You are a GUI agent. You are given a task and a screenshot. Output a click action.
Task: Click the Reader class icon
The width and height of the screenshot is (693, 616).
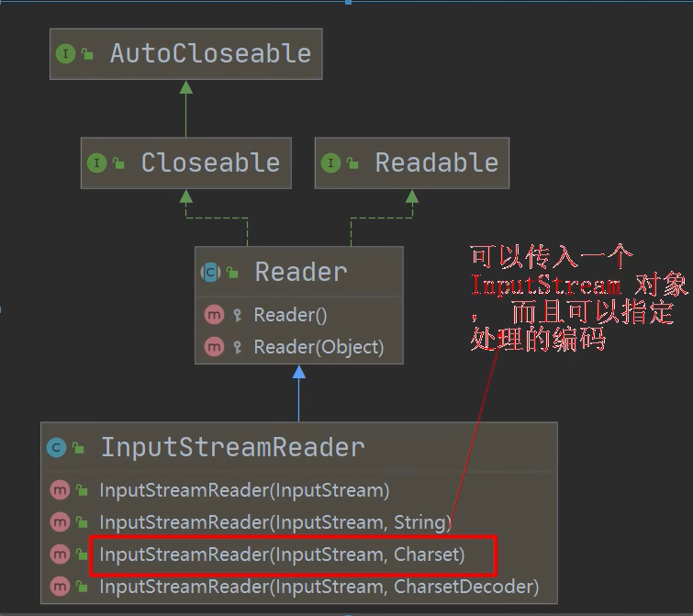point(210,272)
